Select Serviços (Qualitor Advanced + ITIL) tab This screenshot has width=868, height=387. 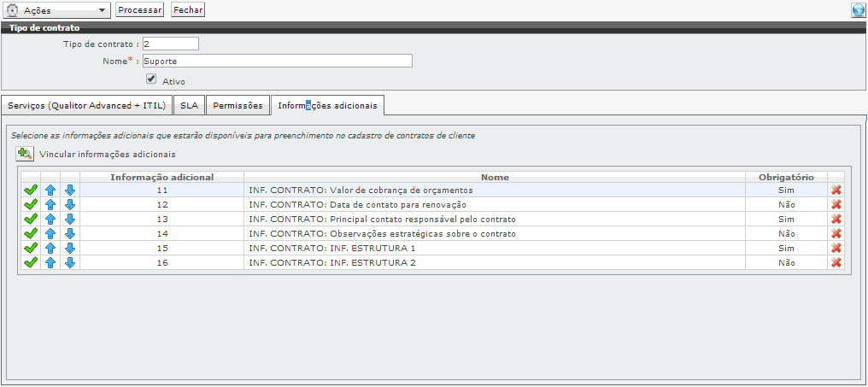pos(85,105)
